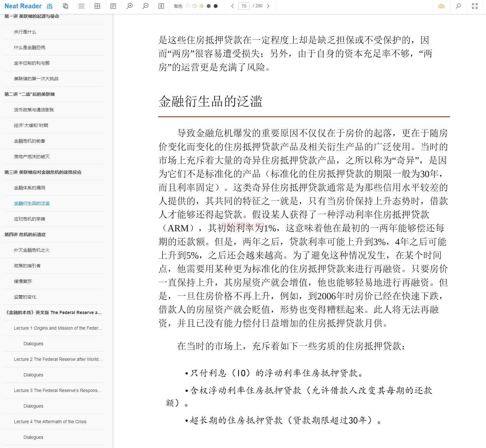Select the green color theme swatch

tap(202, 6)
